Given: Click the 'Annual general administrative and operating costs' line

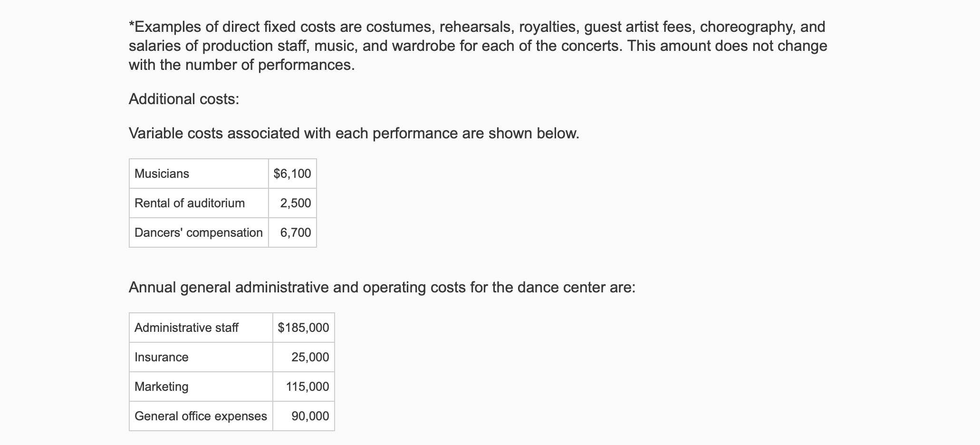Looking at the screenshot, I should tap(382, 287).
